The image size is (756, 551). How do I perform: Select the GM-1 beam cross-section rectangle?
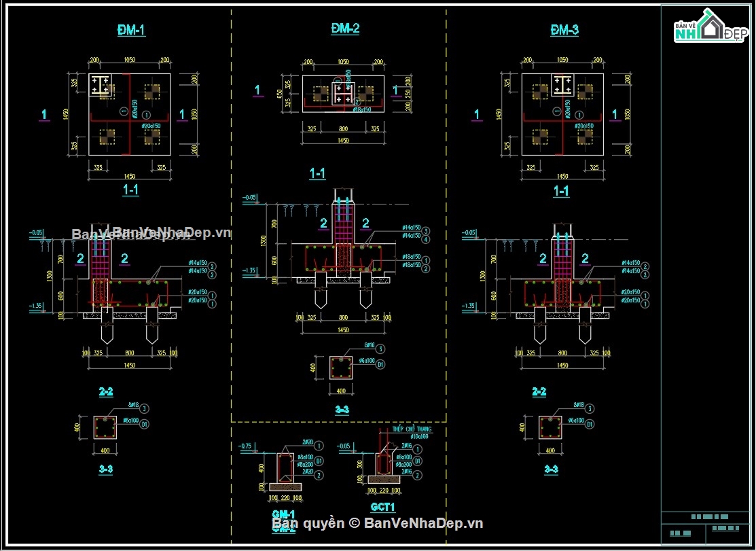285,467
